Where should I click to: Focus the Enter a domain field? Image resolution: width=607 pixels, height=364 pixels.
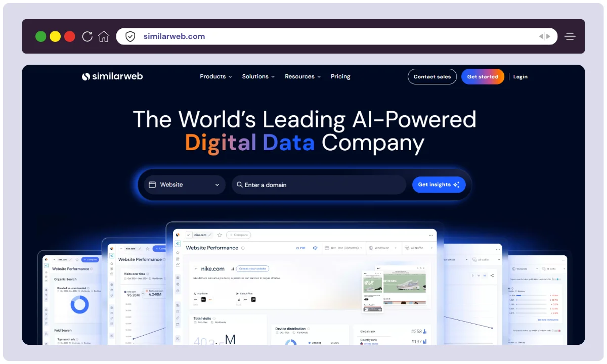(x=319, y=185)
